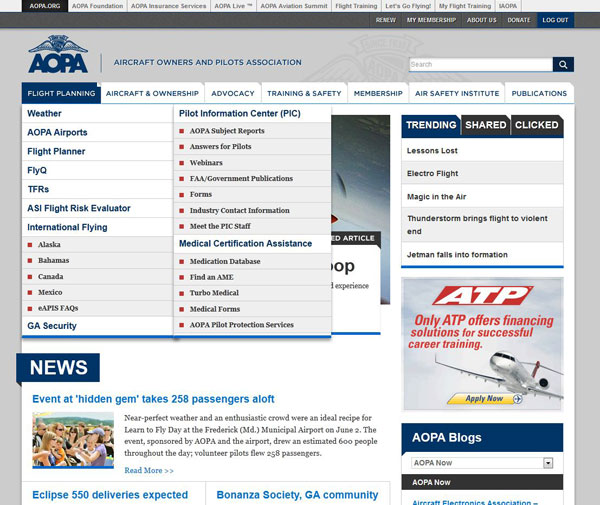Open the Training & Safety menu
Viewport: 600px width, 505px height.
[x=304, y=93]
